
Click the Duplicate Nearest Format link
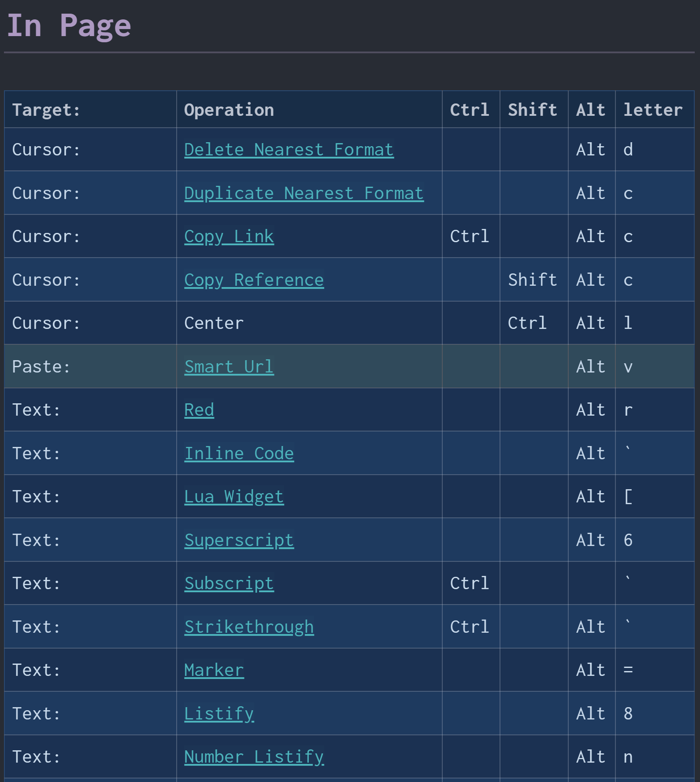click(304, 193)
